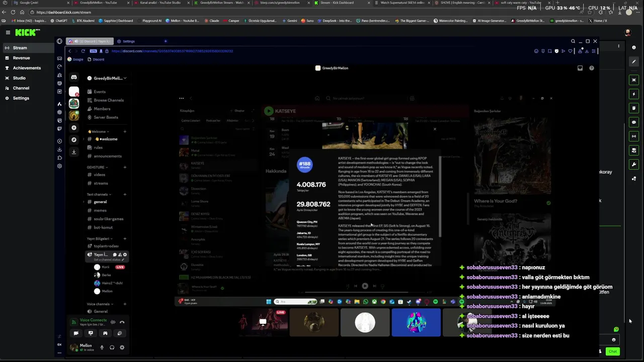The width and height of the screenshot is (644, 362).
Task: Open Server Boosts
Action: tap(106, 117)
